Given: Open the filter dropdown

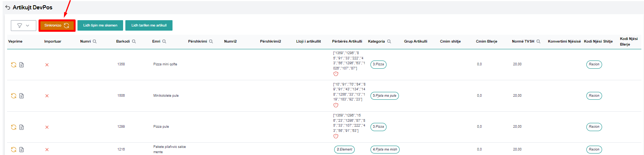Looking at the screenshot, I should pos(23,25).
